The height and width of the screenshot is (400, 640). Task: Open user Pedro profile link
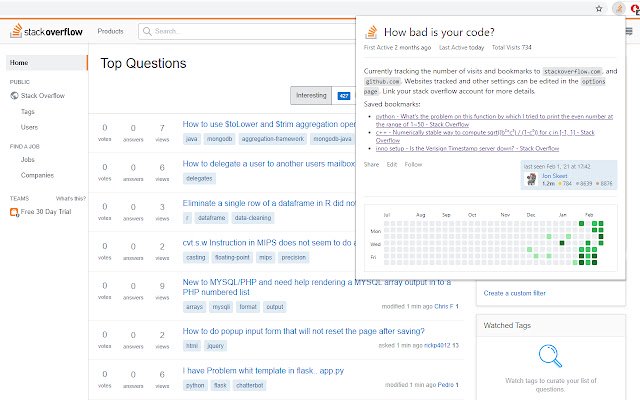(x=446, y=384)
